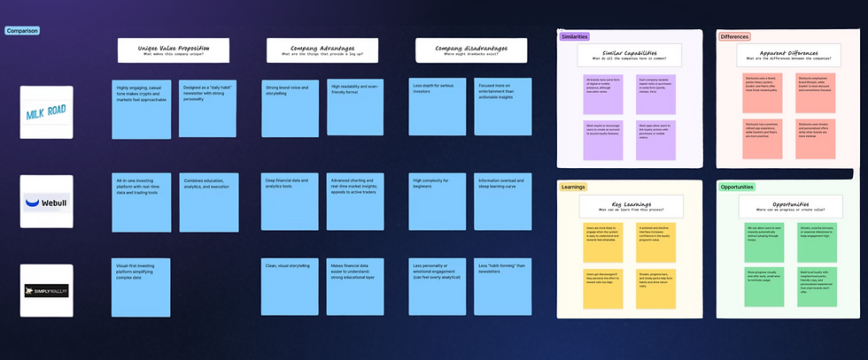Screen dimensions: 868x360
Task: Select sticky note 'Clean, visual storytelling'
Action: coord(291,287)
